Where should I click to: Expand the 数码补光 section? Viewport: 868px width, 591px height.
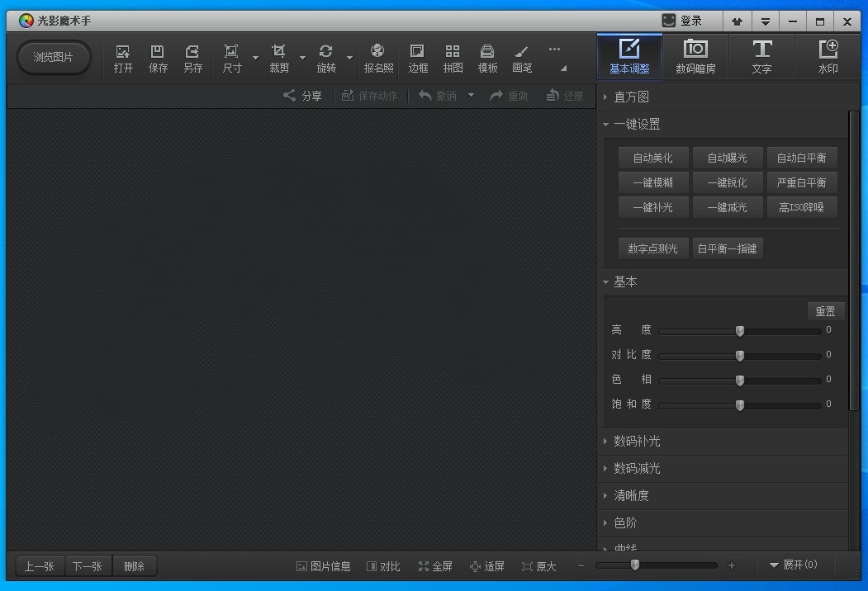point(636,442)
